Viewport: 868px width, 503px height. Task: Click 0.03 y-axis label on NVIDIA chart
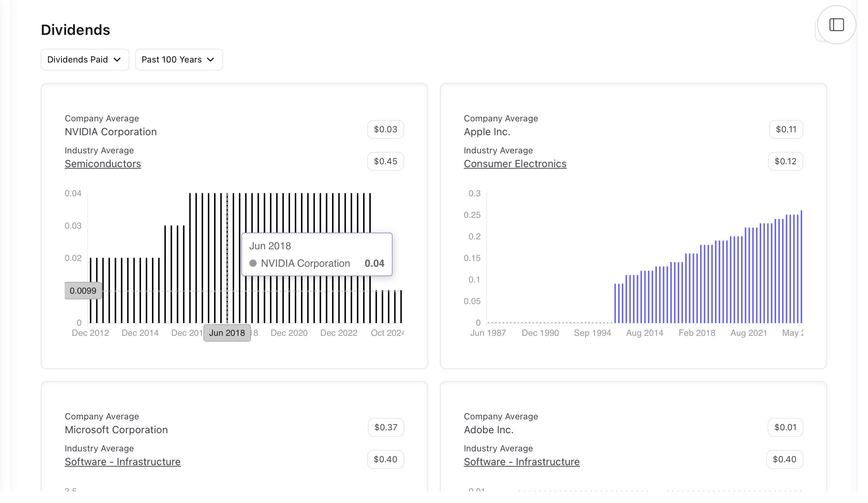coord(73,226)
